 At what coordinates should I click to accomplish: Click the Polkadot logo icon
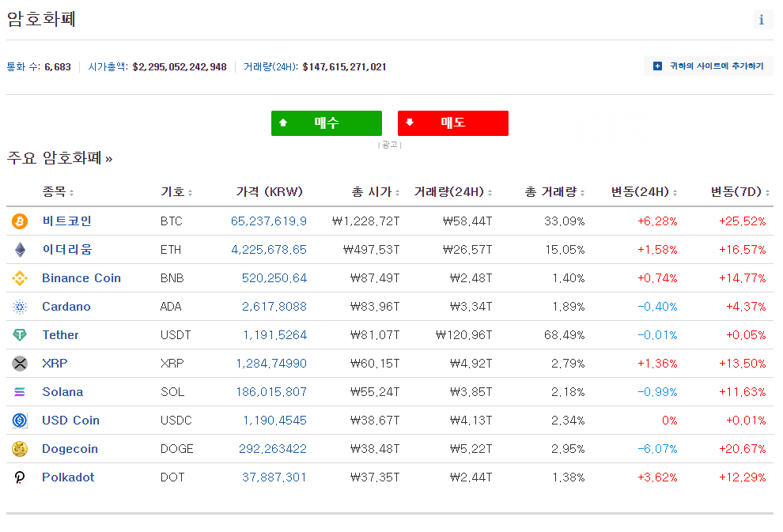pyautogui.click(x=20, y=477)
